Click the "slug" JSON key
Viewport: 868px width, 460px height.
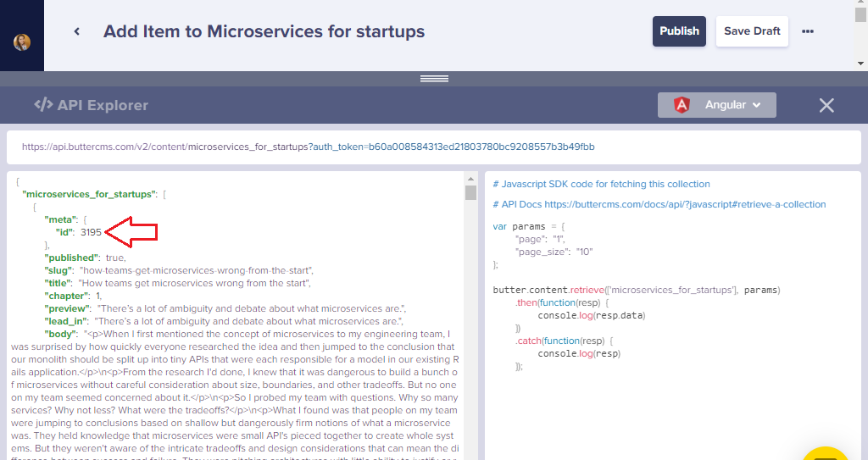coord(58,271)
